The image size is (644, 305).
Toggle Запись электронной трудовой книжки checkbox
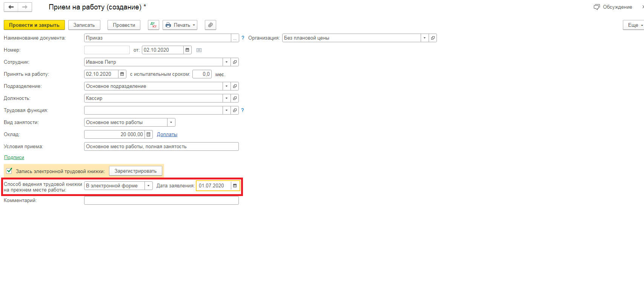(x=9, y=171)
